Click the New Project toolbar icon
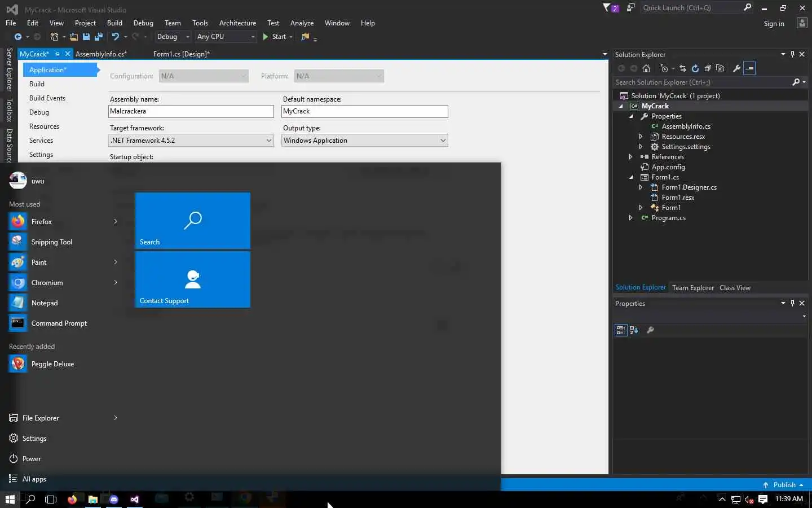 pyautogui.click(x=54, y=37)
